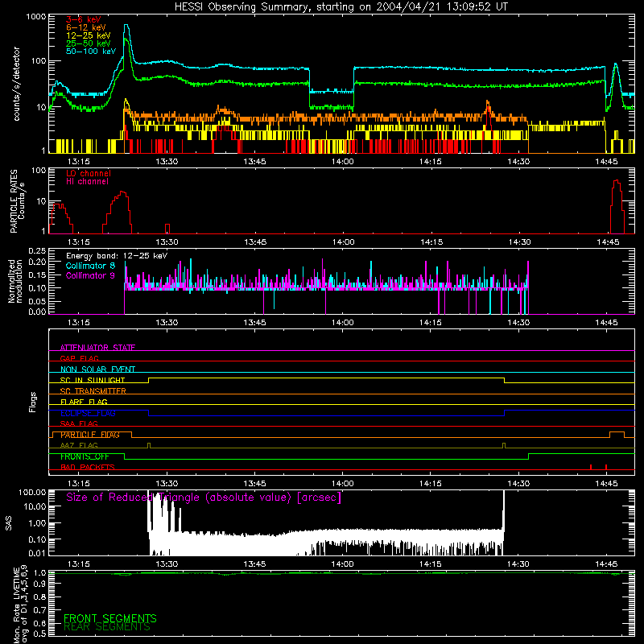
Task: Click the vertical 'Flags' axis label
Action: coord(33,402)
